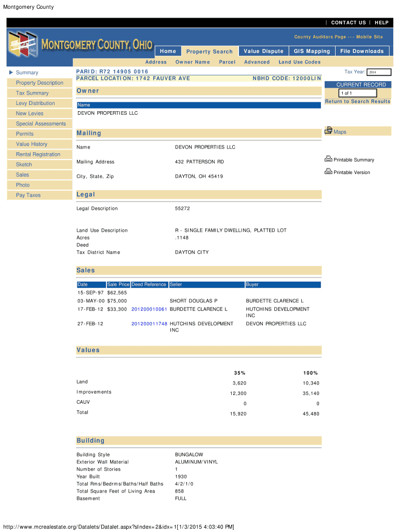The width and height of the screenshot is (400, 532).
Task: Click the Printable Version printer icon
Action: (x=328, y=171)
